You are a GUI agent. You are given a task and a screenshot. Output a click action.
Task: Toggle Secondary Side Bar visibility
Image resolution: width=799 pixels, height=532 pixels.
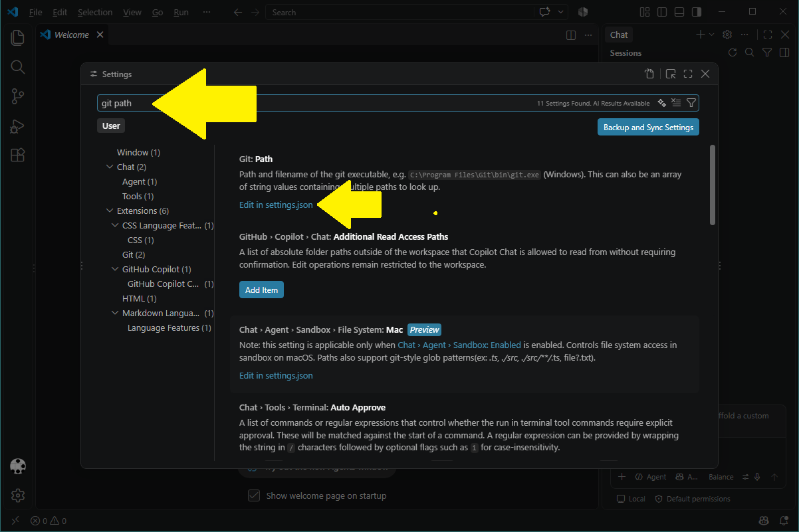click(697, 12)
